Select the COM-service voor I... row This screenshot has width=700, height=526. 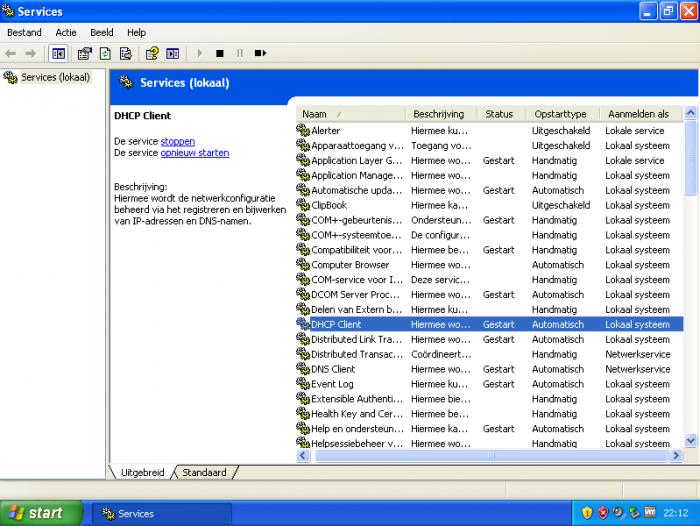click(490, 280)
